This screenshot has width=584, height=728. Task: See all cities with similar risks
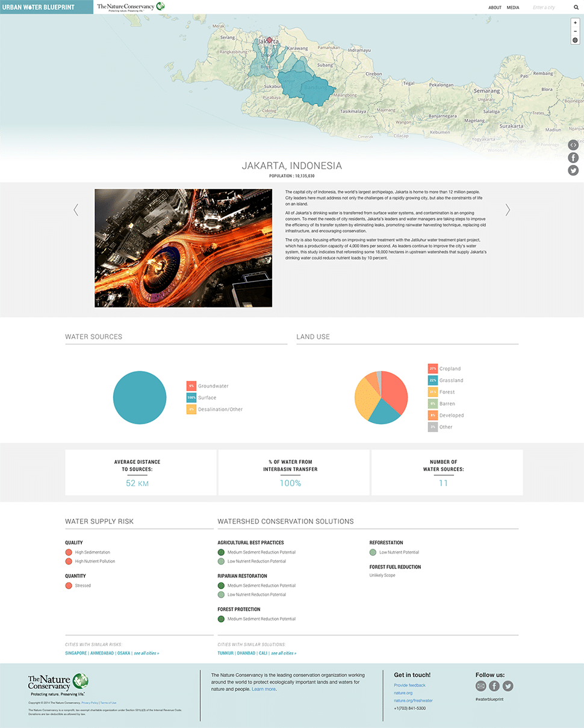click(x=146, y=653)
